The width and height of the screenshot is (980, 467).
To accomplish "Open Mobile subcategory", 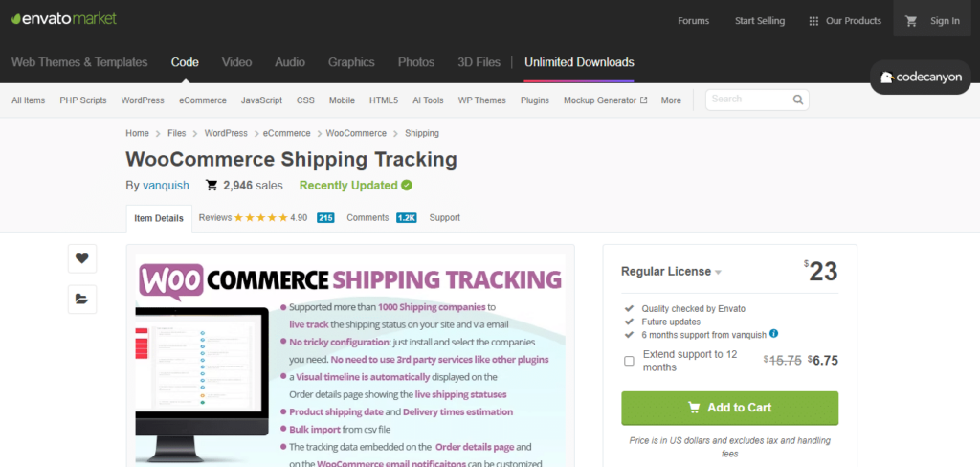I will pyautogui.click(x=342, y=100).
